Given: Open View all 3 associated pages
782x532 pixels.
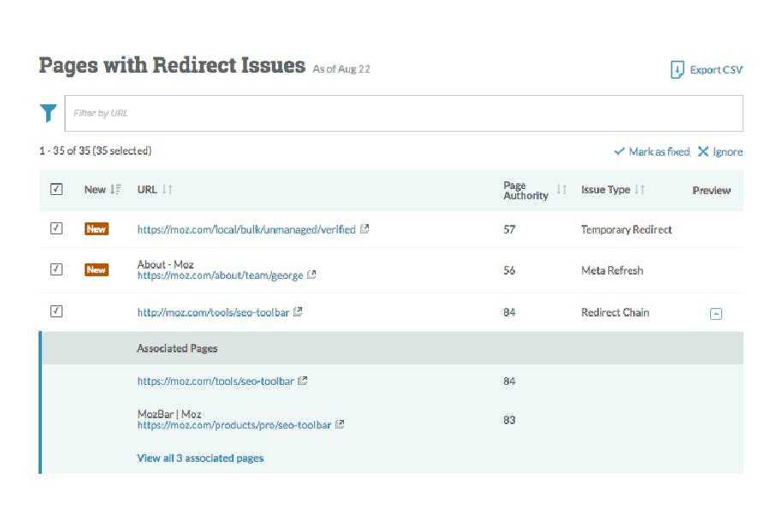Looking at the screenshot, I should (x=200, y=458).
